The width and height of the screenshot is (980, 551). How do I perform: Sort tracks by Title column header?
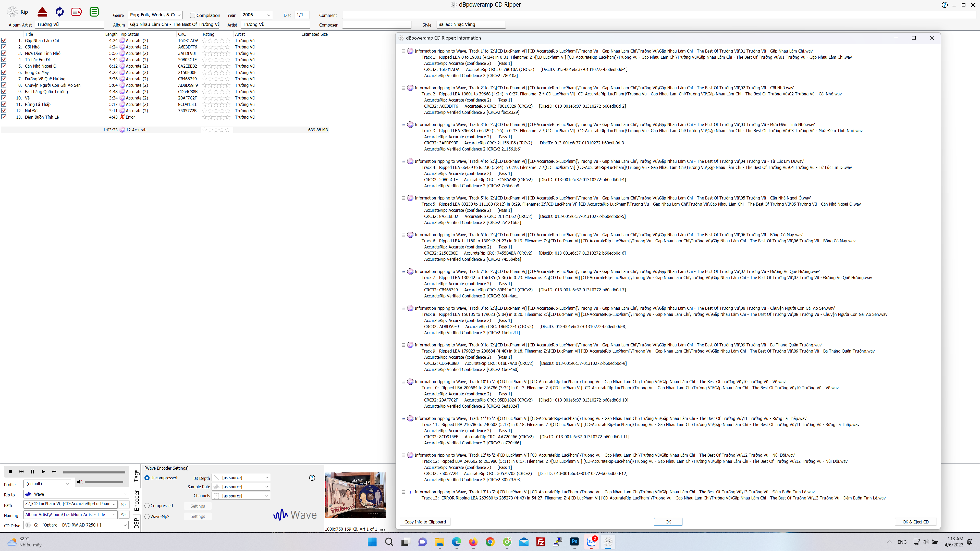point(29,34)
